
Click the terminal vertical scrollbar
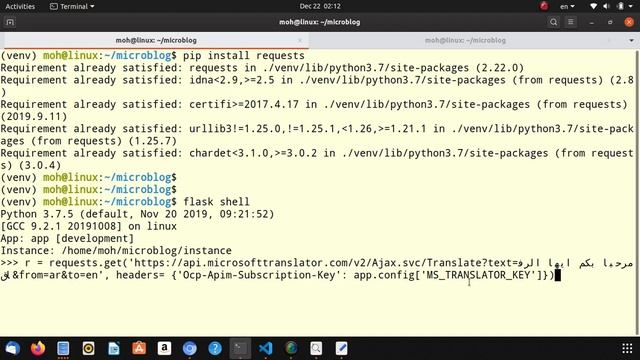[x=638, y=192]
